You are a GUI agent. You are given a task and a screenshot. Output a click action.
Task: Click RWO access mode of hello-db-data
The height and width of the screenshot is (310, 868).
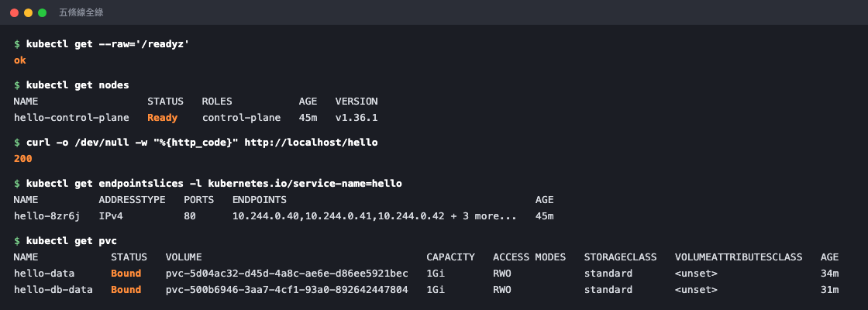502,290
